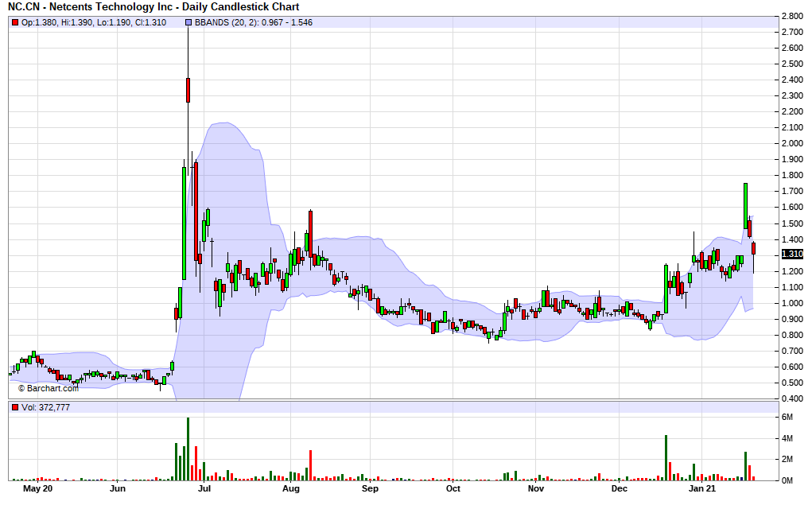This screenshot has height=513, width=812.
Task: Click the Nov date axis label
Action: (x=536, y=488)
